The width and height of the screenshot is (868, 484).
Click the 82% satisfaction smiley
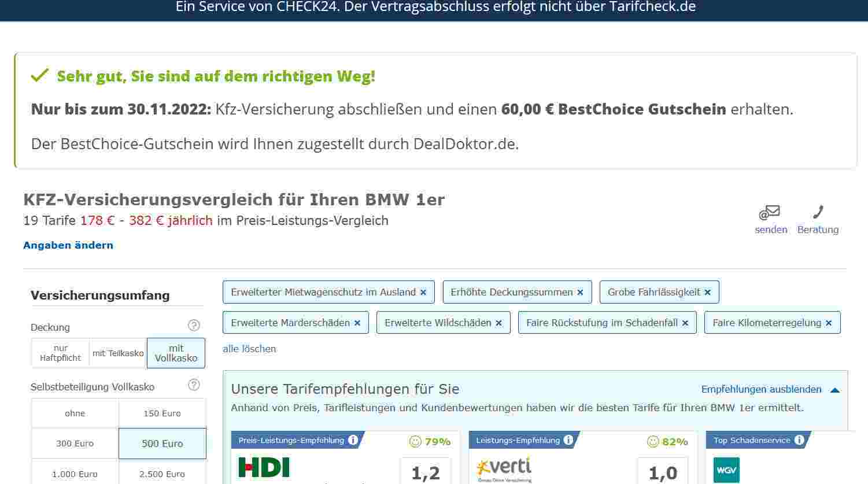[653, 442]
